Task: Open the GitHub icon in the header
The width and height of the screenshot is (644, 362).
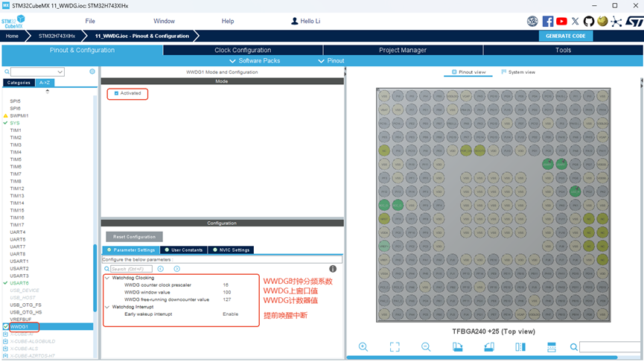Action: coord(589,22)
